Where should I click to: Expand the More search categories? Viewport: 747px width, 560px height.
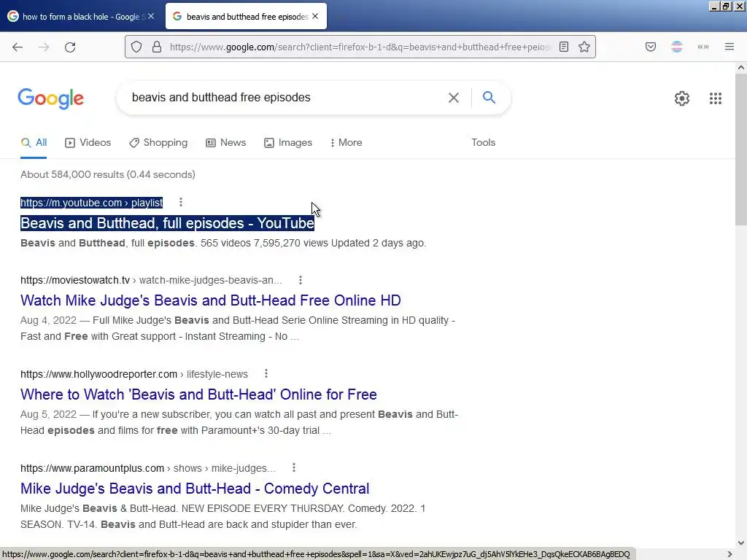[x=347, y=142]
